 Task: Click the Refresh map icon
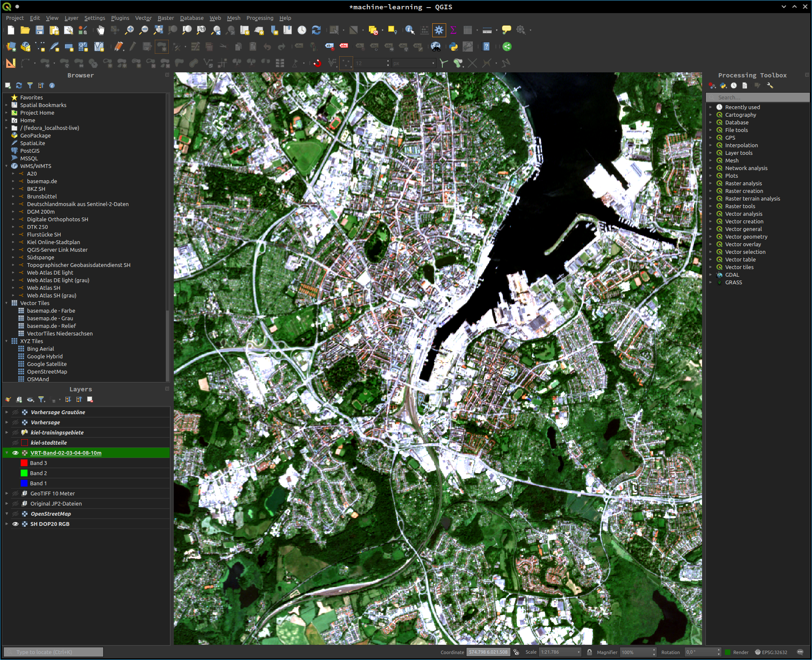316,30
